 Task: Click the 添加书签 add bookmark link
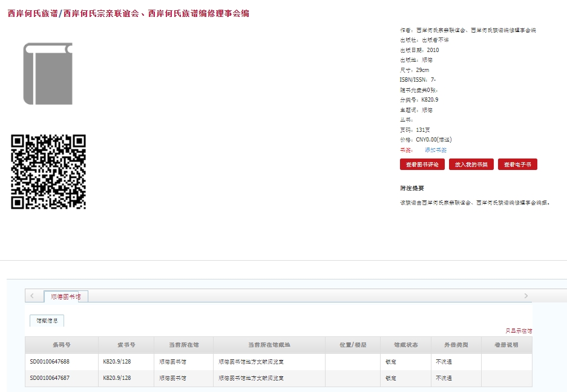tap(435, 149)
